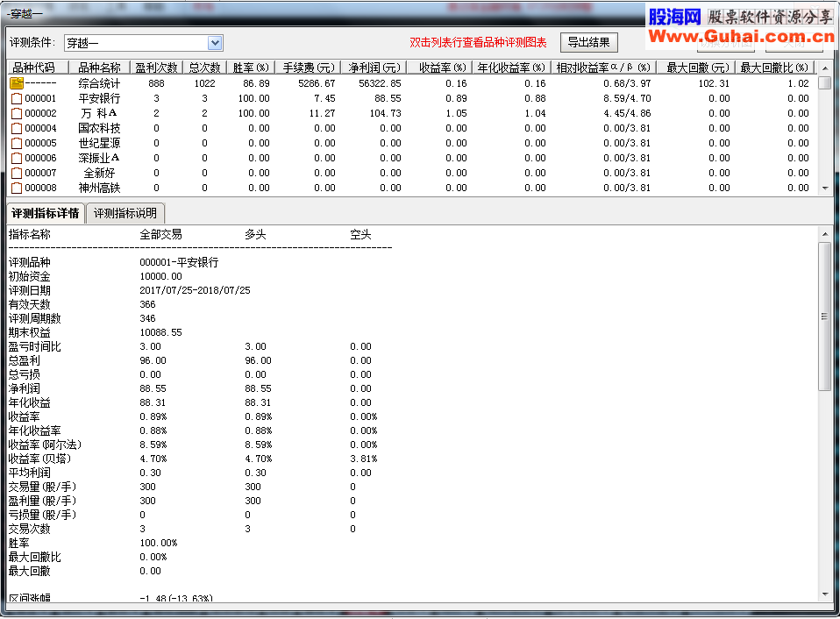The height and width of the screenshot is (619, 840).
Task: Click the 多头 column heading
Action: pyautogui.click(x=255, y=234)
